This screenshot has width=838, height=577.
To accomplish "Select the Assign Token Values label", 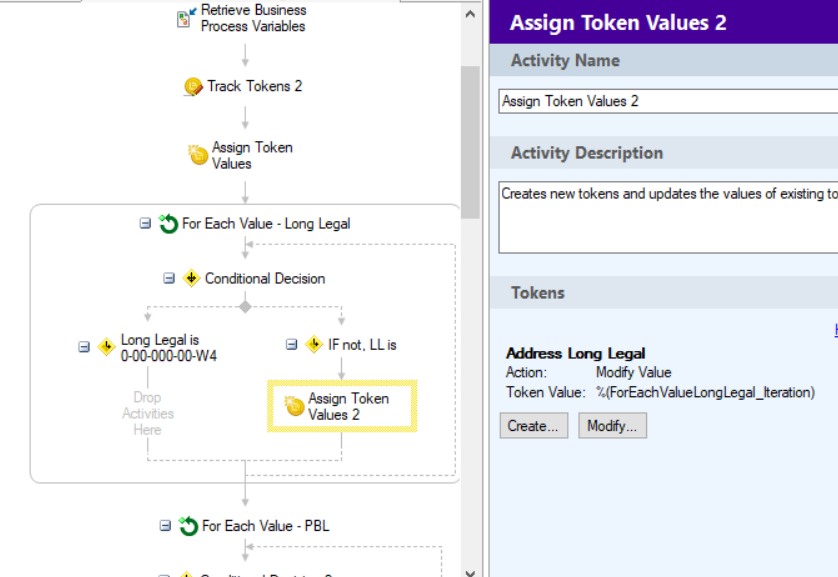I will point(252,155).
